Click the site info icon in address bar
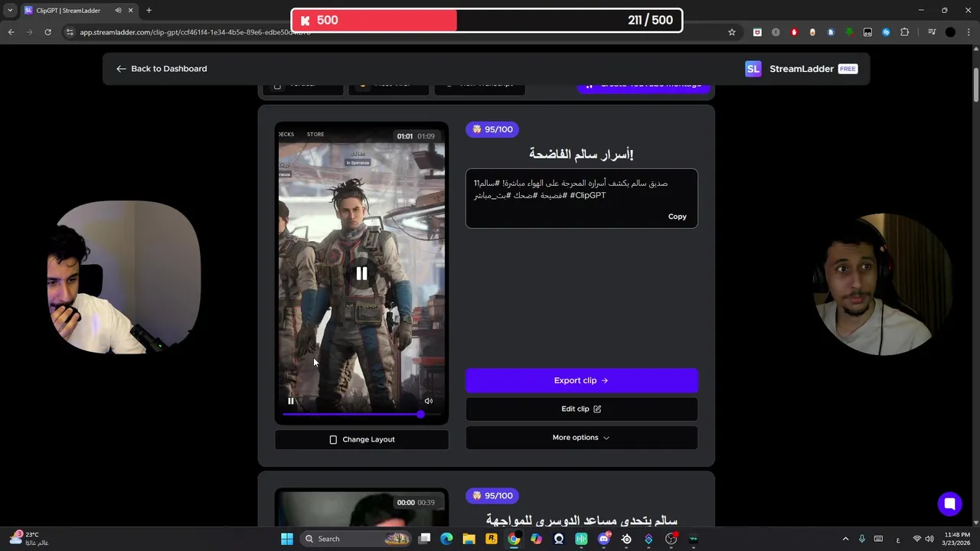The height and width of the screenshot is (551, 980). coord(70,32)
